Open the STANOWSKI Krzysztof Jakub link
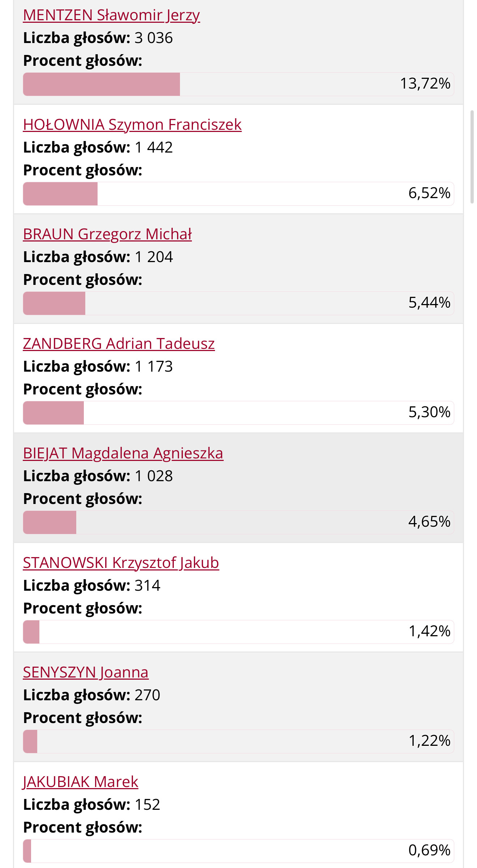Screen dimensions: 477x868 [x=121, y=563]
